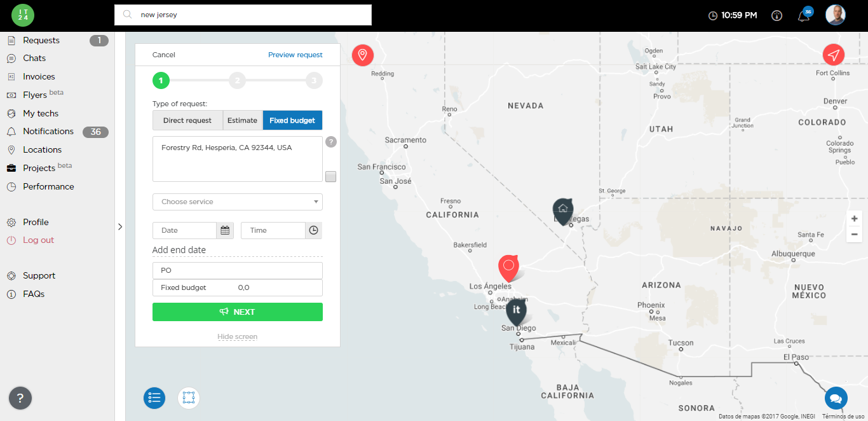Toggle the checkbox beside the address field
The image size is (868, 421).
(330, 177)
